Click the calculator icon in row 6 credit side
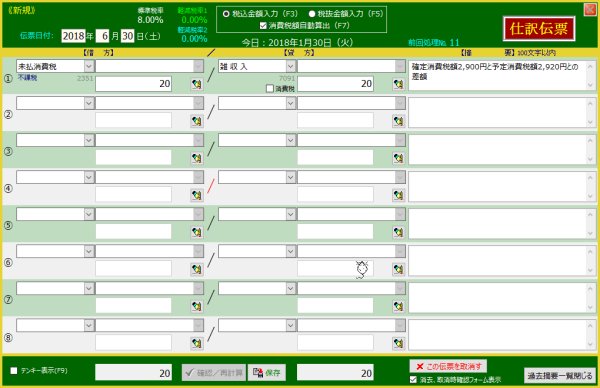The height and width of the screenshot is (388, 600). [398, 269]
